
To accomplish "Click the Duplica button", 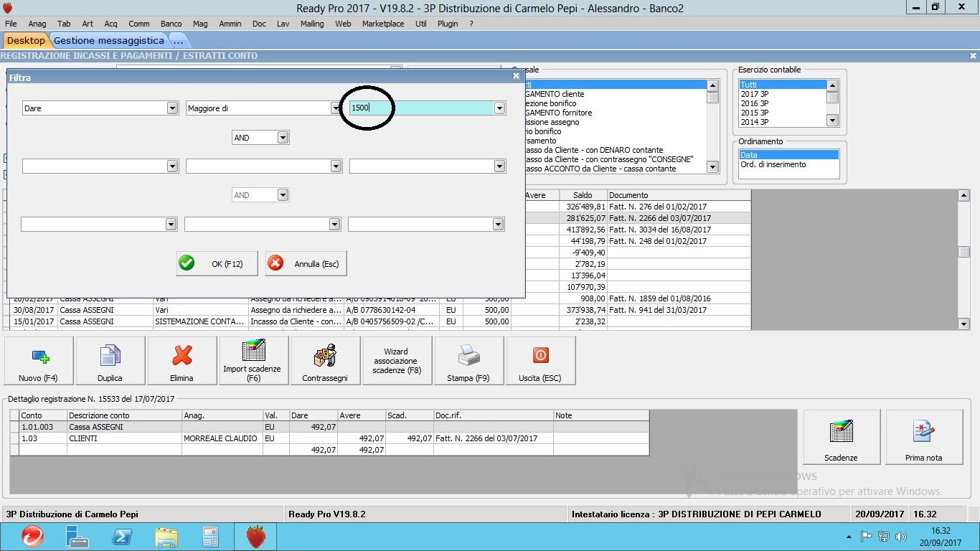I will coord(110,361).
